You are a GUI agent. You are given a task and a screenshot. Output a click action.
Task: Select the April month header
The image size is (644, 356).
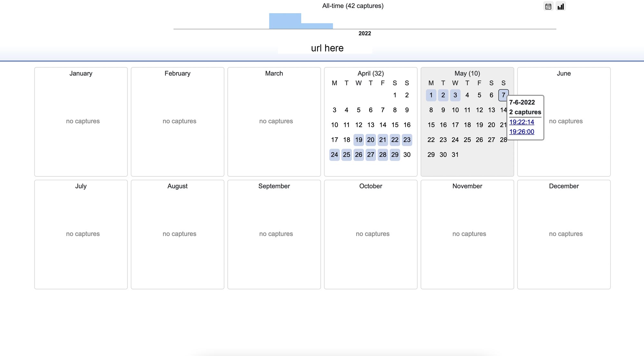[x=371, y=73]
